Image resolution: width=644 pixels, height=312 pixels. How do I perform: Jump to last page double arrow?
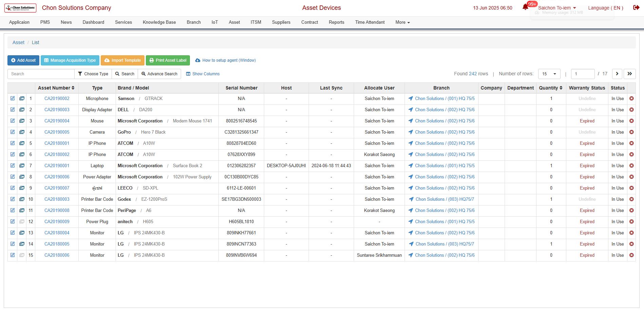pos(629,74)
